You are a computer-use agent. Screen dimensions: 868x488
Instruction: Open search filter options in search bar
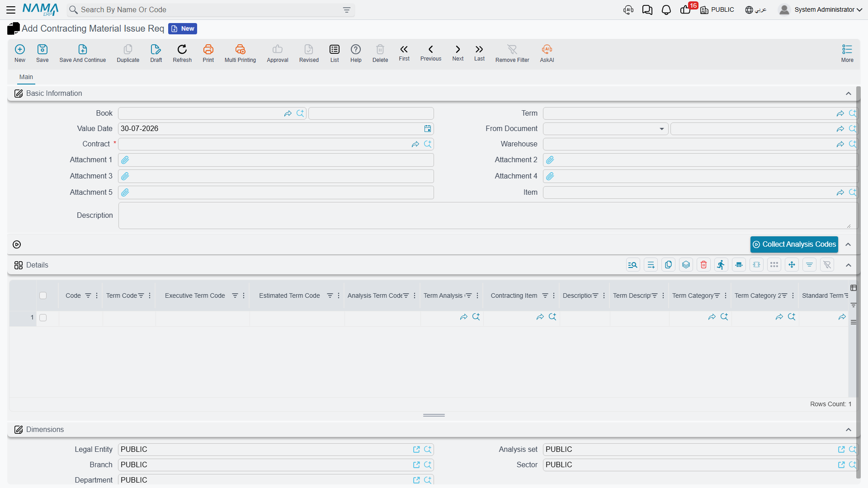(x=347, y=10)
